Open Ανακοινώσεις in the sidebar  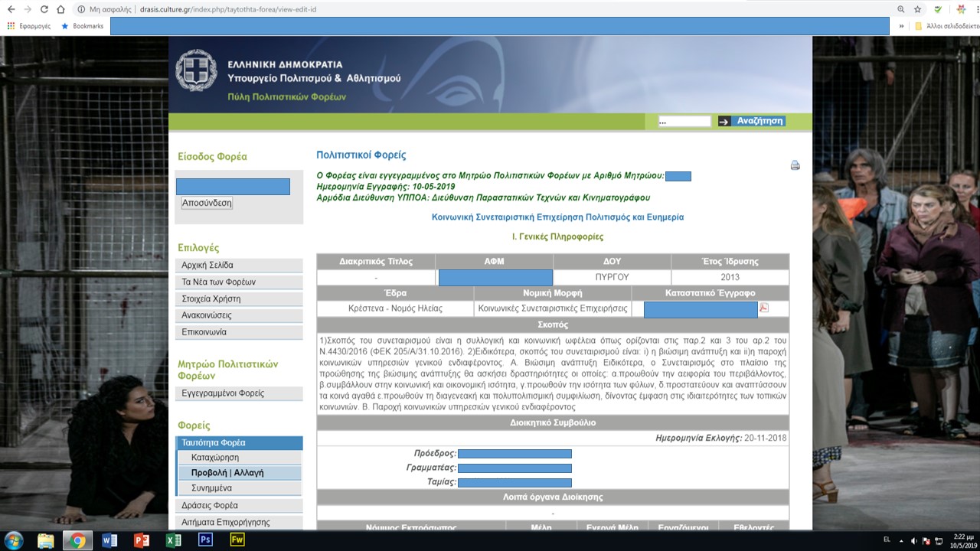[x=239, y=315]
